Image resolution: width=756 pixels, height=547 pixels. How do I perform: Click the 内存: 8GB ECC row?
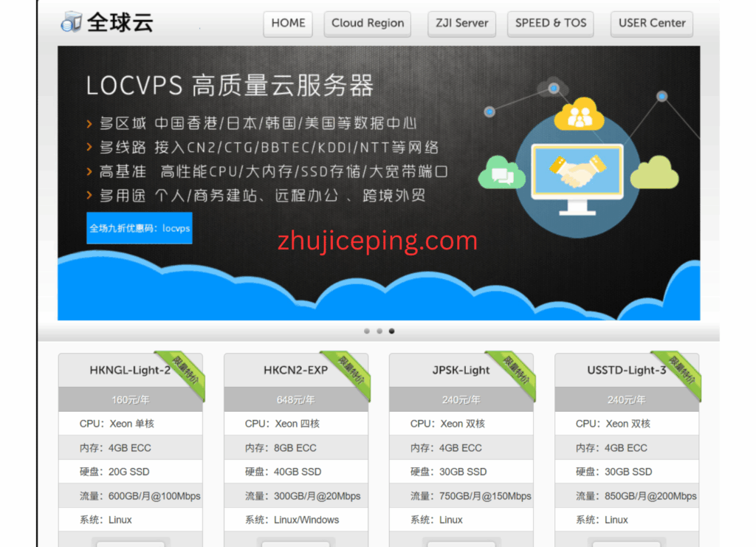[x=296, y=448]
